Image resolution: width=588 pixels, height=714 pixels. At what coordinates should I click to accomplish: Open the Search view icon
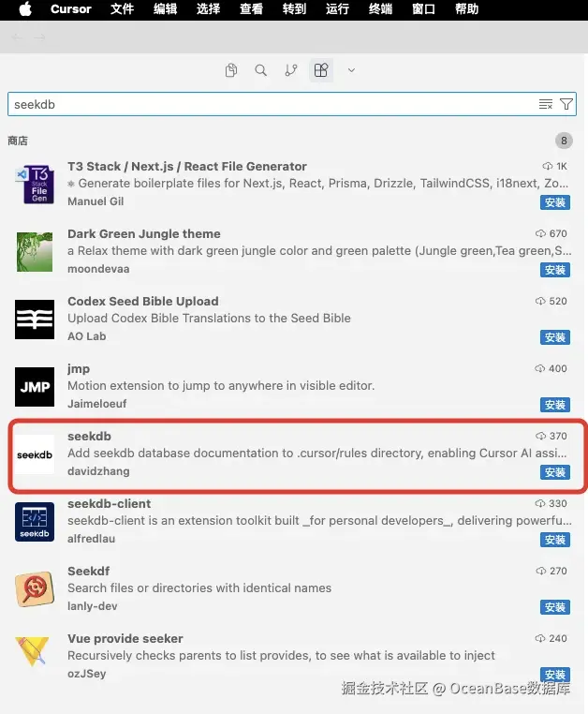(261, 70)
